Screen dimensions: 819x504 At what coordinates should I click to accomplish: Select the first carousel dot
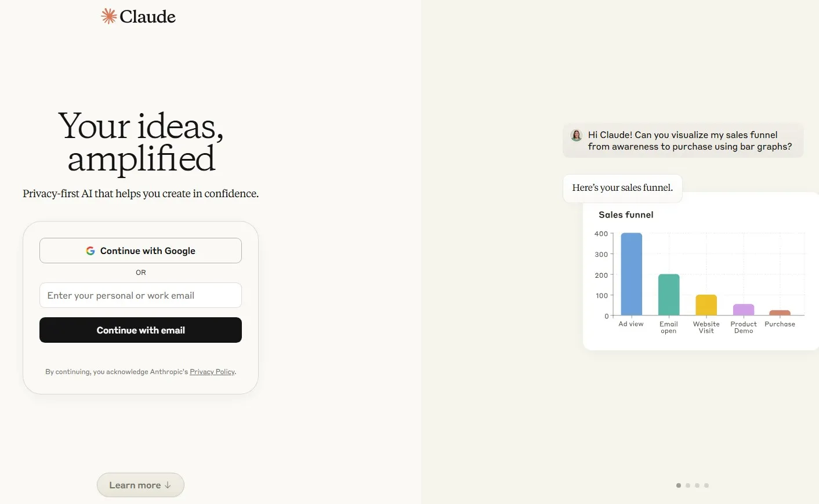point(679,485)
